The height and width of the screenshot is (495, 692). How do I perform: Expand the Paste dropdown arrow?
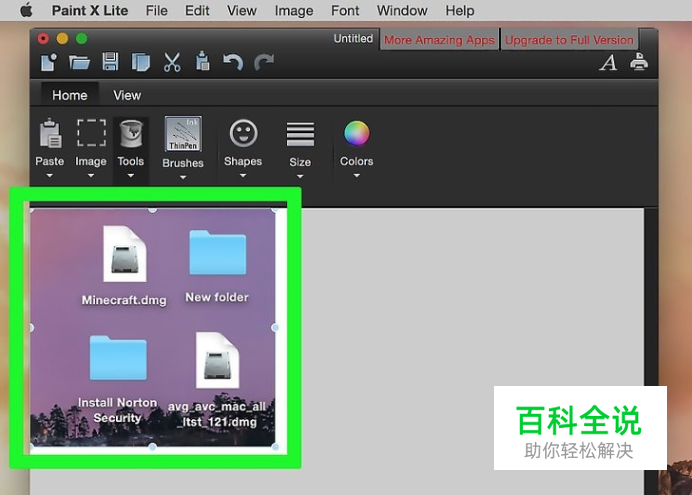click(x=49, y=176)
